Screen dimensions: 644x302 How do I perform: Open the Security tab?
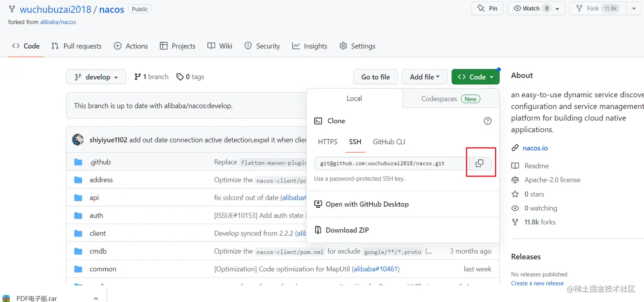pos(262,46)
